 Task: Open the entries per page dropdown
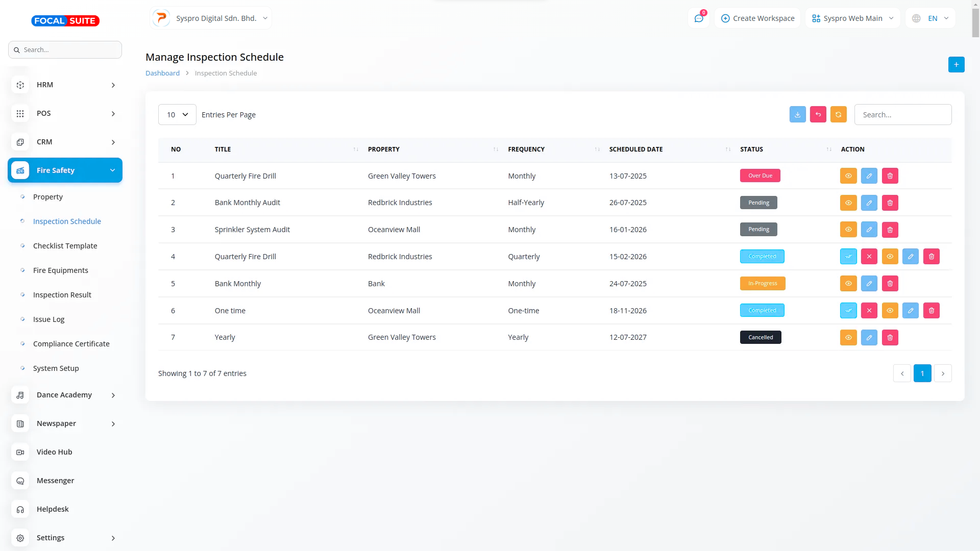[177, 115]
